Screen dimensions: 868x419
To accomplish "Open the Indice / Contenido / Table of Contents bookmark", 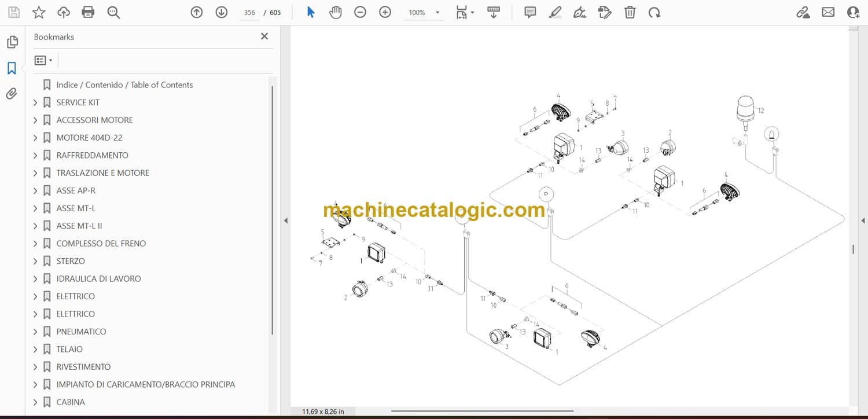I will [124, 84].
